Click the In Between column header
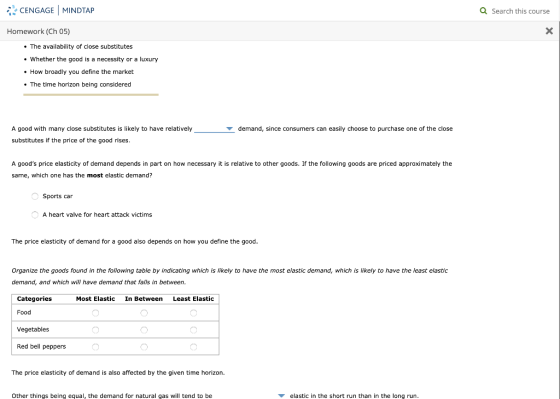 point(144,299)
